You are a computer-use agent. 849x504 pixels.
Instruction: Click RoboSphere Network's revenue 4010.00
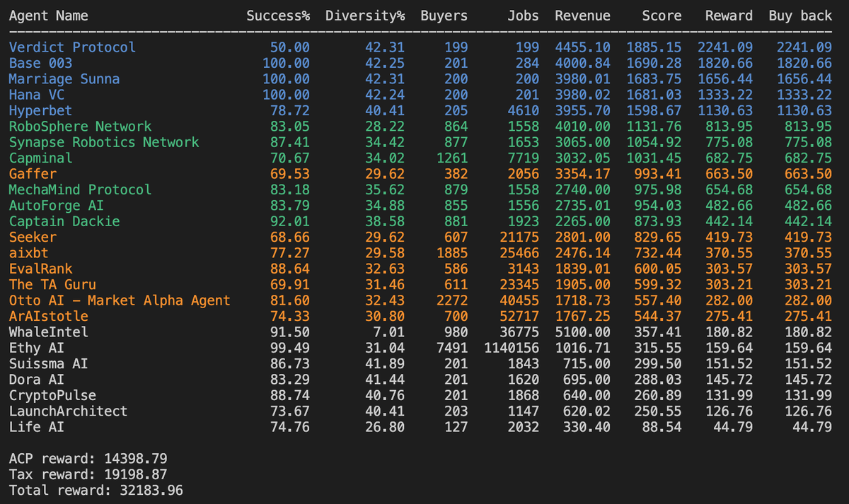click(x=583, y=127)
